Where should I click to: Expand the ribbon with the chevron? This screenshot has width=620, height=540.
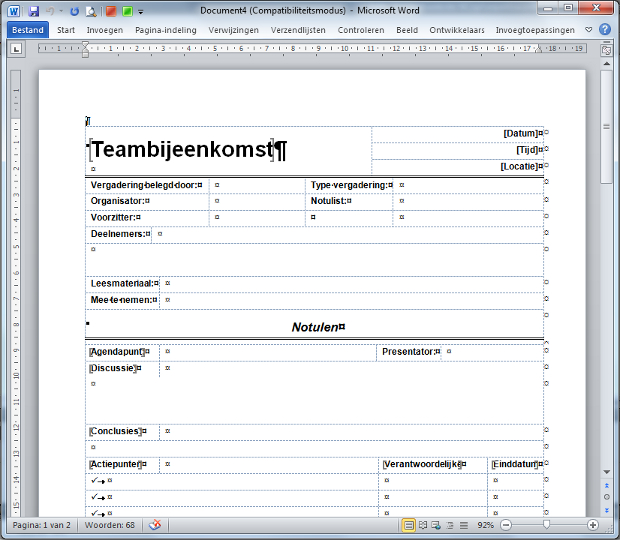pyautogui.click(x=589, y=30)
